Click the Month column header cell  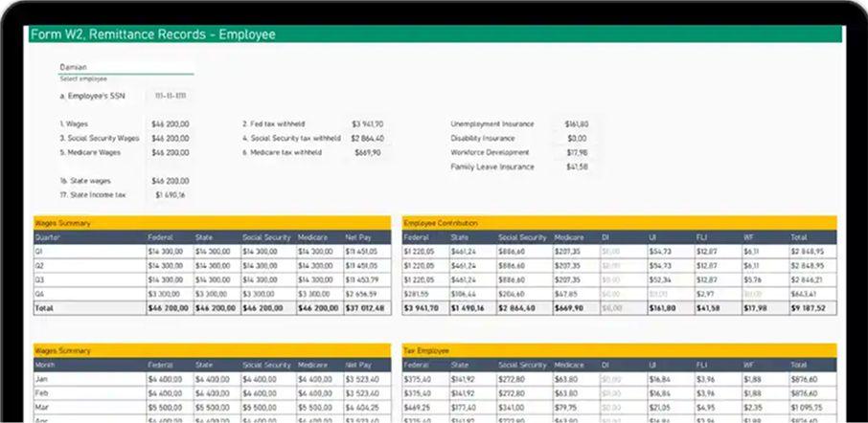[x=88, y=366]
